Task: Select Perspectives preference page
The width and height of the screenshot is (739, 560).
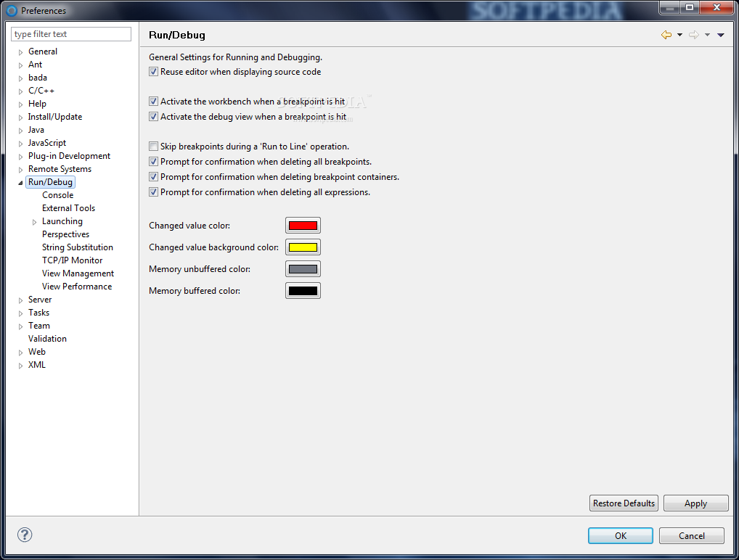Action: 65,234
